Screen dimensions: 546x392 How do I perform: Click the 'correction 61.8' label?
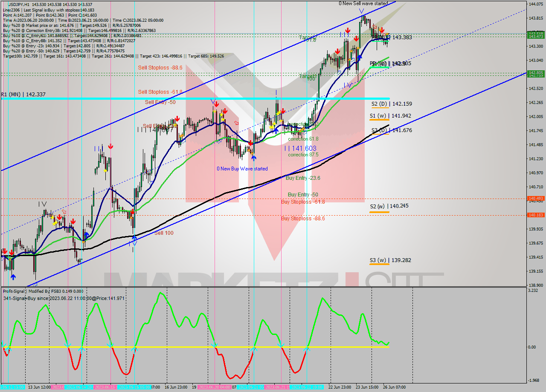[x=303, y=139]
